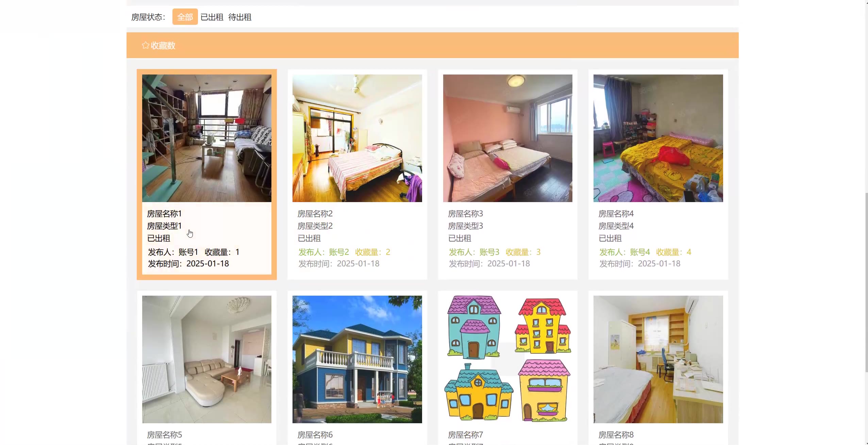Viewport: 868px width, 445px height.
Task: Click 发布人：账号2 in the second card
Action: tap(324, 252)
